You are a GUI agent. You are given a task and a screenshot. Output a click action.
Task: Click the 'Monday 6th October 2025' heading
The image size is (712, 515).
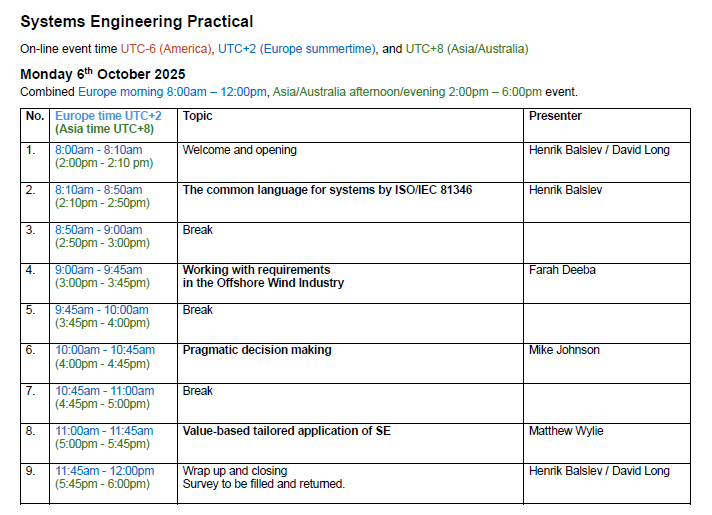(102, 74)
